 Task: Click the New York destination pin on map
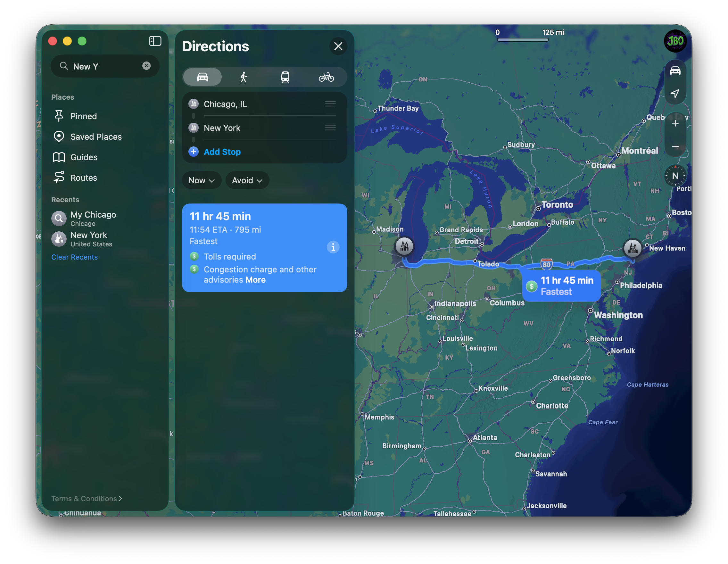632,248
